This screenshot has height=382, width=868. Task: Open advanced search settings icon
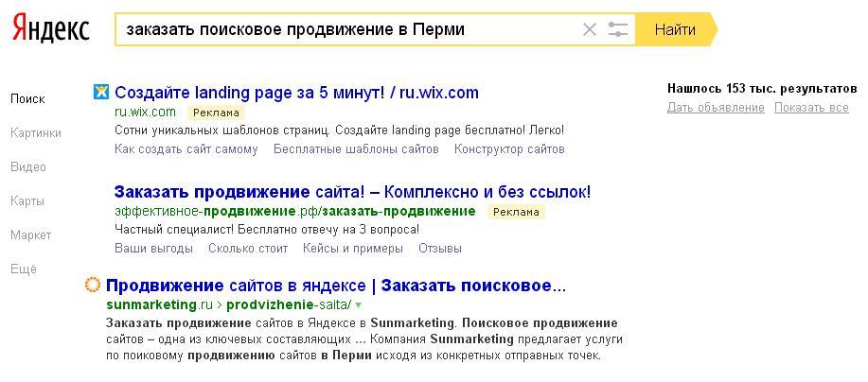618,29
